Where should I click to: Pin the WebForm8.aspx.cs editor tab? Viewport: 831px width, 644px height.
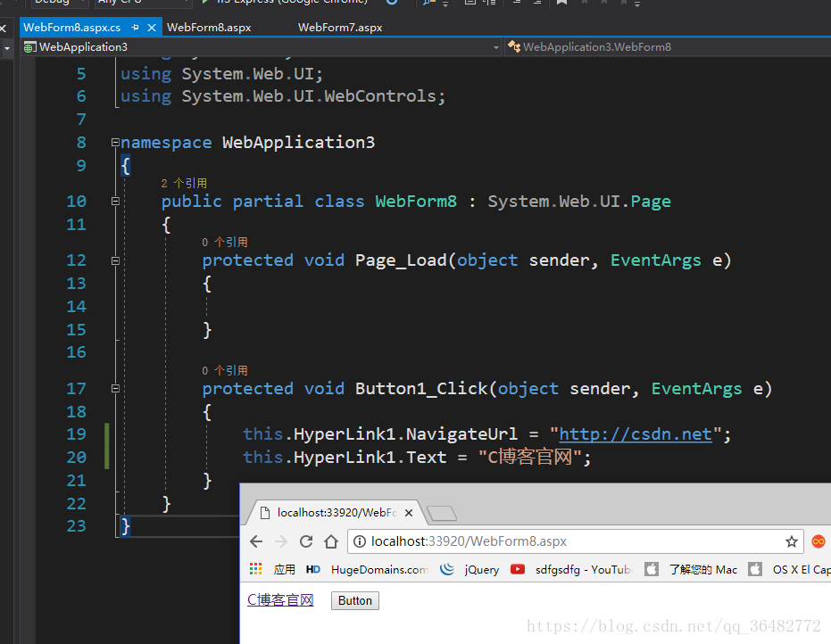click(x=135, y=27)
